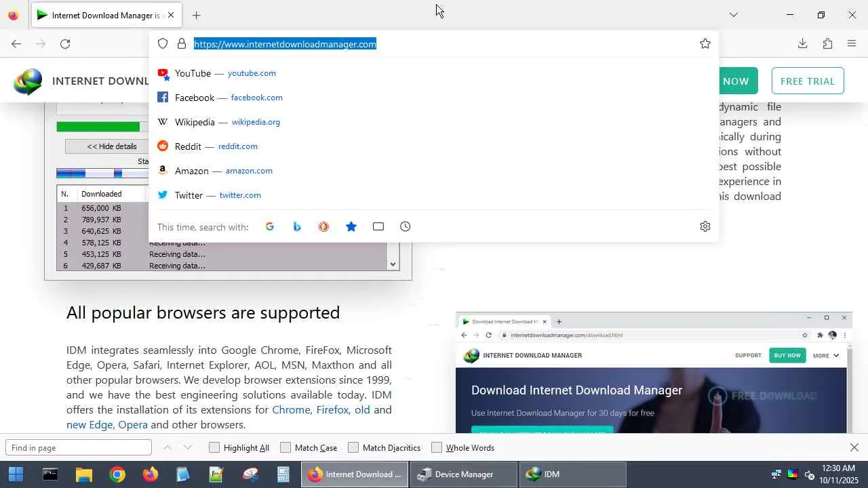Screen dimensions: 868x488
Task: Open a new browser tab
Action: (196, 15)
